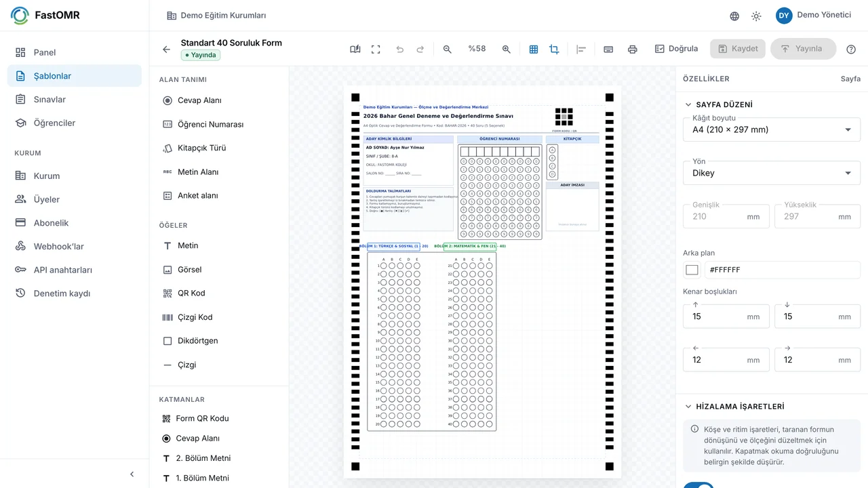
Task: Open the Abonelik page
Action: (75, 223)
